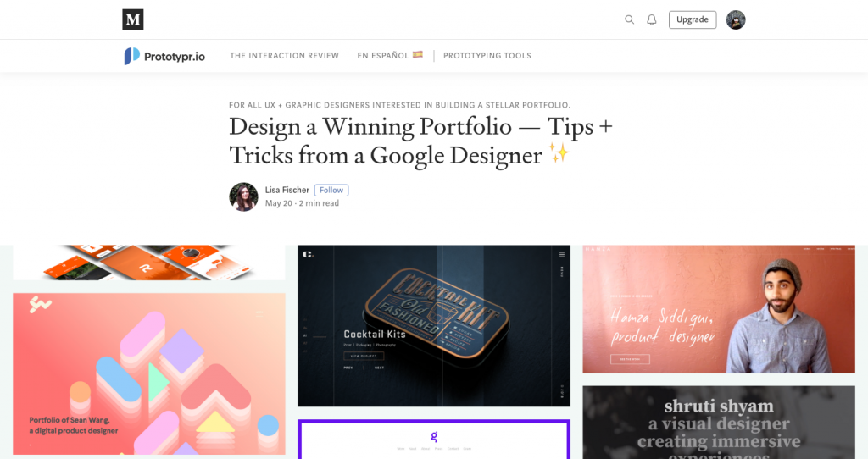Click the Medium M logo

pos(133,19)
